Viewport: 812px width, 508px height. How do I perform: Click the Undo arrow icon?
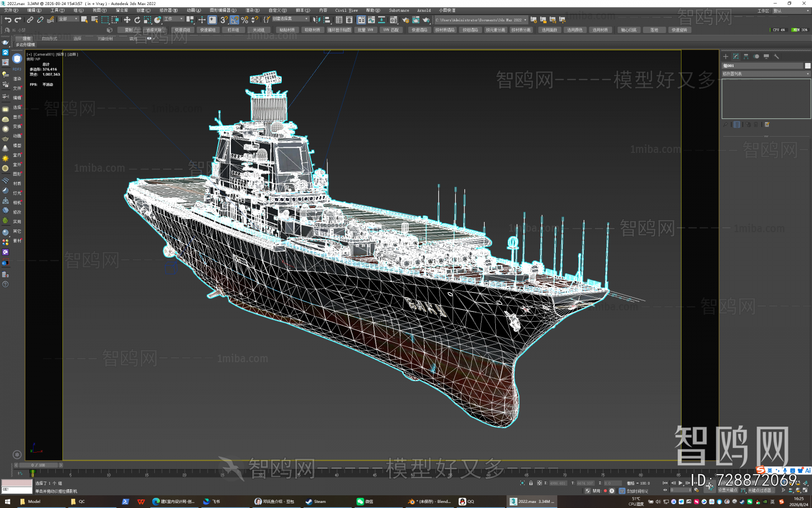pos(8,20)
